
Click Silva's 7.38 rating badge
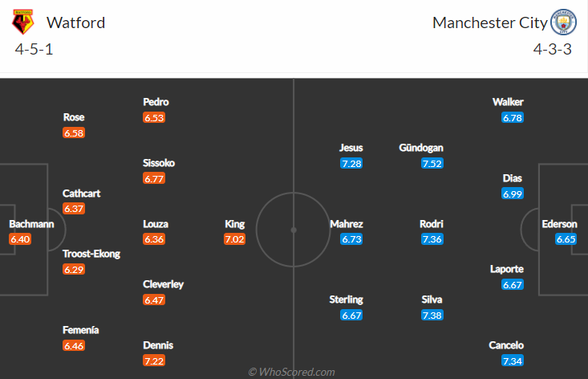click(x=432, y=315)
